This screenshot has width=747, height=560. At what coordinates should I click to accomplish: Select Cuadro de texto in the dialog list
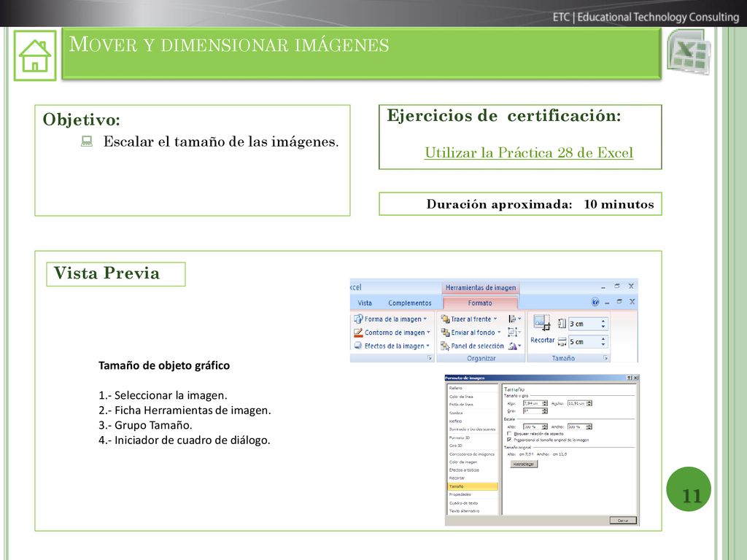coord(463,503)
